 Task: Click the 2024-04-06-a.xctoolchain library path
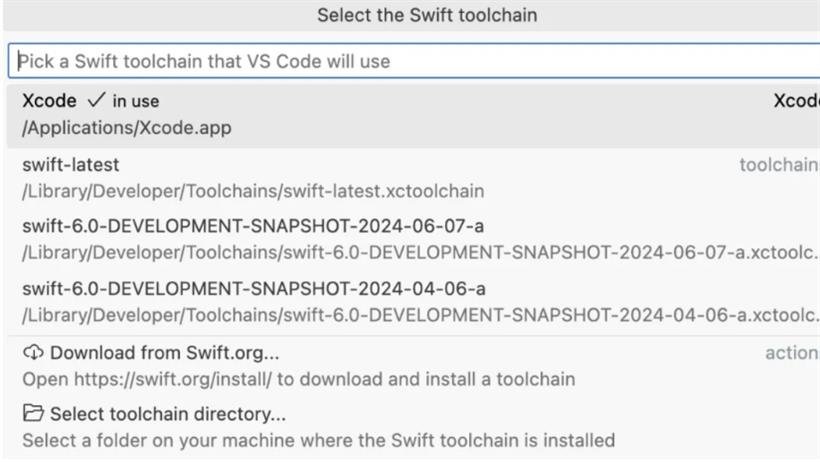420,315
